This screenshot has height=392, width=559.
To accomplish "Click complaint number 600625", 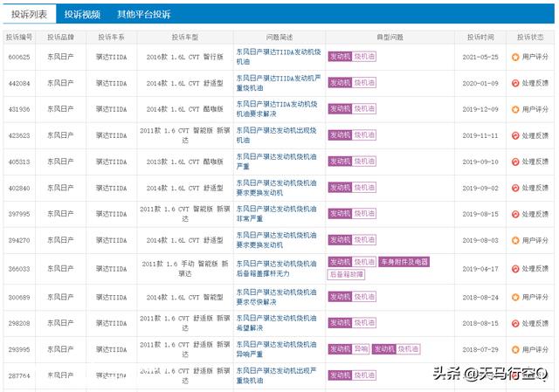I will (19, 57).
